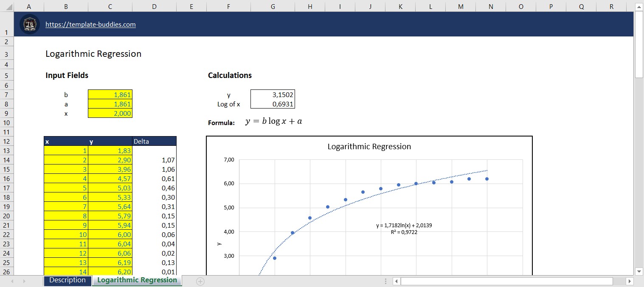
Task: Click the Template Buddies logo icon
Action: point(29,24)
